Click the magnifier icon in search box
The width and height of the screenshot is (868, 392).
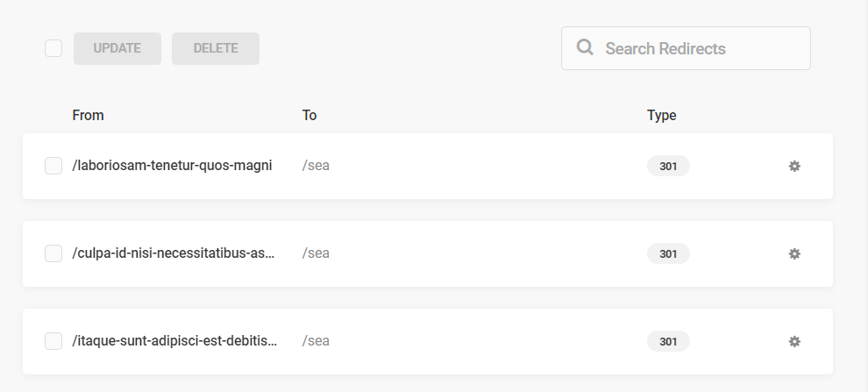(585, 47)
